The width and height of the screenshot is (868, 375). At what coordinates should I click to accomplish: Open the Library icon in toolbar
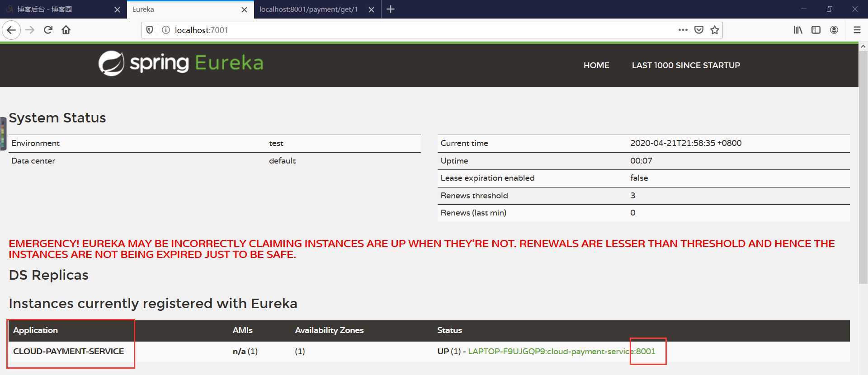point(798,30)
